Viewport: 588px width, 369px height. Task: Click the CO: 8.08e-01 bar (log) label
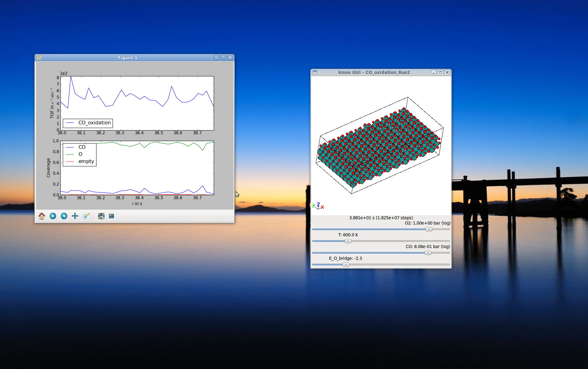(428, 247)
